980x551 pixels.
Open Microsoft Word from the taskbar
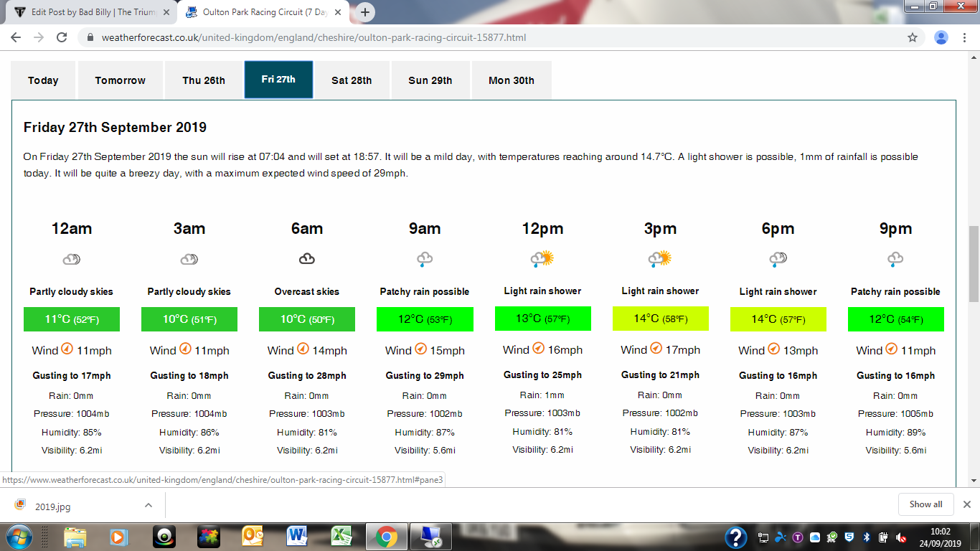296,536
